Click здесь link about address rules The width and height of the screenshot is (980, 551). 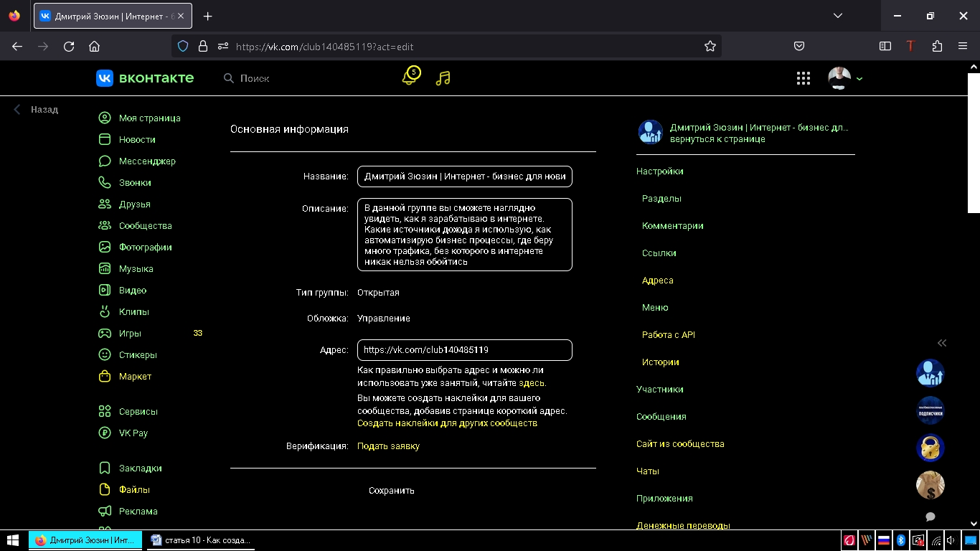532,383
